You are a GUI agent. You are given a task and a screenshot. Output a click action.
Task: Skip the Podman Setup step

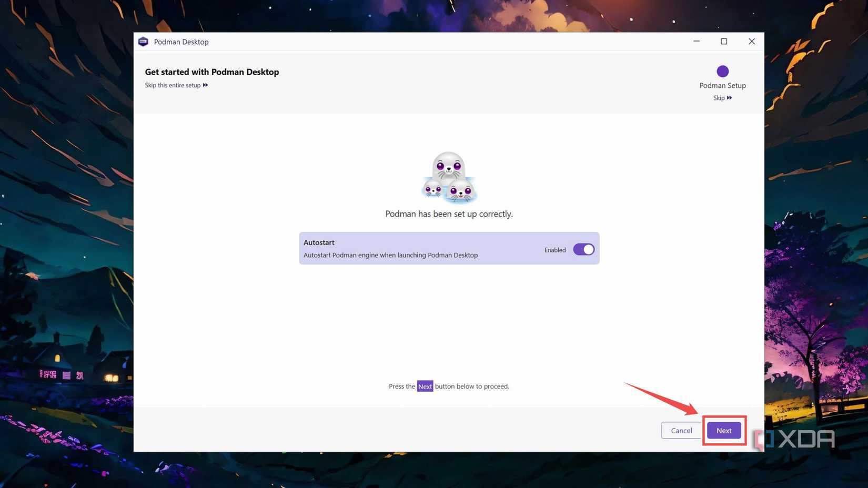tap(722, 98)
